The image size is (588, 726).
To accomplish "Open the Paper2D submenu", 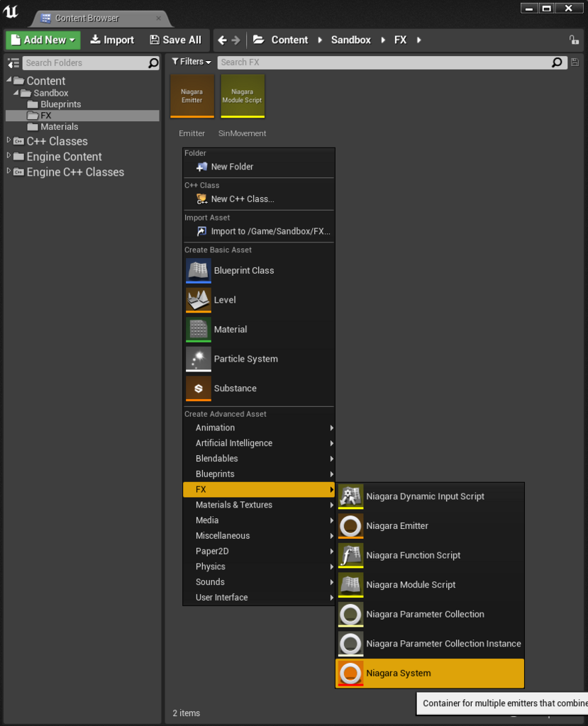I will (x=259, y=551).
